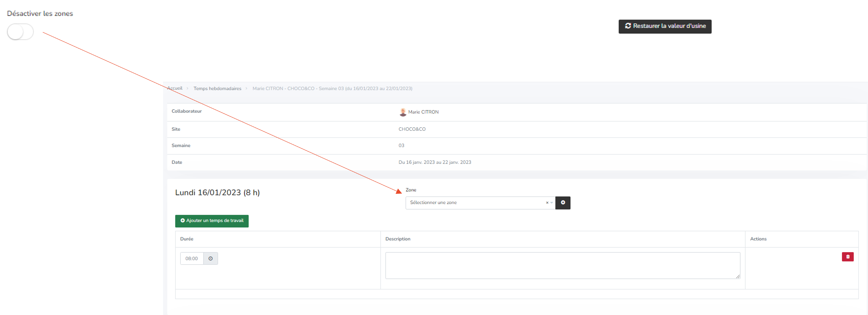The height and width of the screenshot is (315, 868).
Task: Open time picker with the clock icon
Action: tap(211, 258)
